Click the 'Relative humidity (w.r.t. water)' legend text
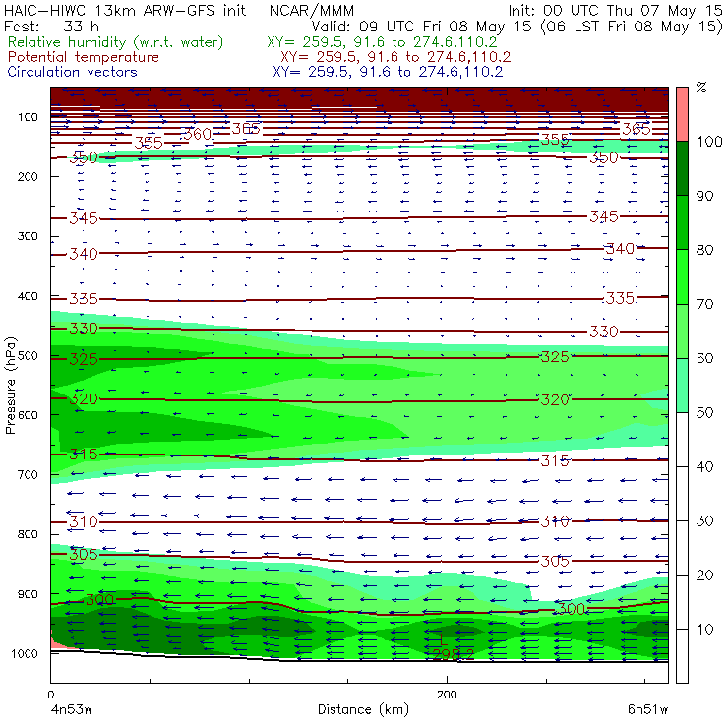 tap(116, 42)
